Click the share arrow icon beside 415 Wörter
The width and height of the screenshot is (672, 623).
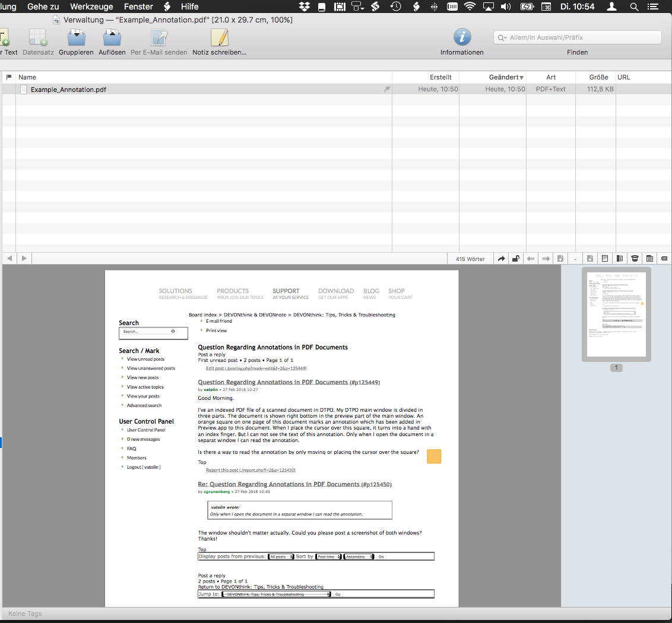(501, 259)
